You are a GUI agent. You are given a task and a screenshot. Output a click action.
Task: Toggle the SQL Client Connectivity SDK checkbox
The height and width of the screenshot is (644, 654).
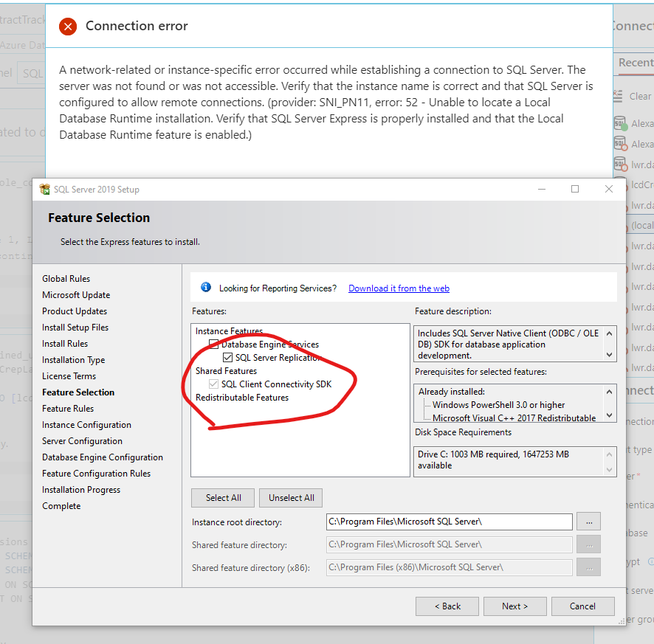pyautogui.click(x=213, y=384)
